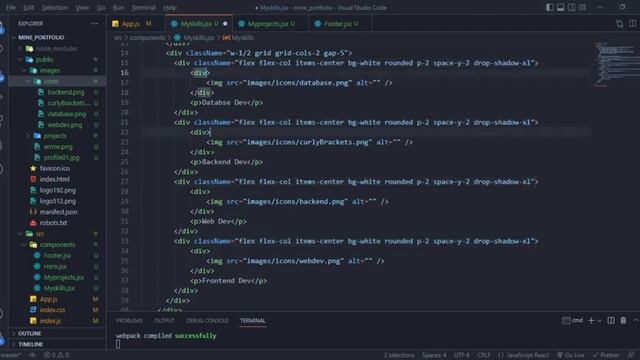
Task: Click the cmd terminal shell label
Action: [x=573, y=321]
